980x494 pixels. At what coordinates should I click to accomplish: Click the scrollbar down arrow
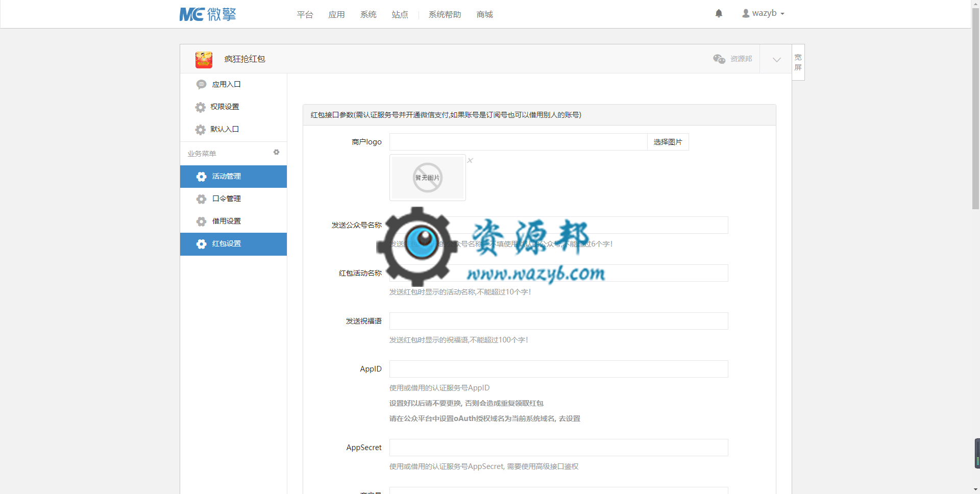pos(975,489)
